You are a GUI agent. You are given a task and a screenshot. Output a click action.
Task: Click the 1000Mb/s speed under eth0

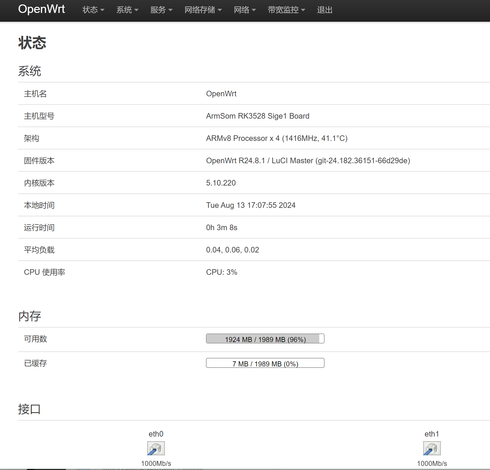point(156,464)
